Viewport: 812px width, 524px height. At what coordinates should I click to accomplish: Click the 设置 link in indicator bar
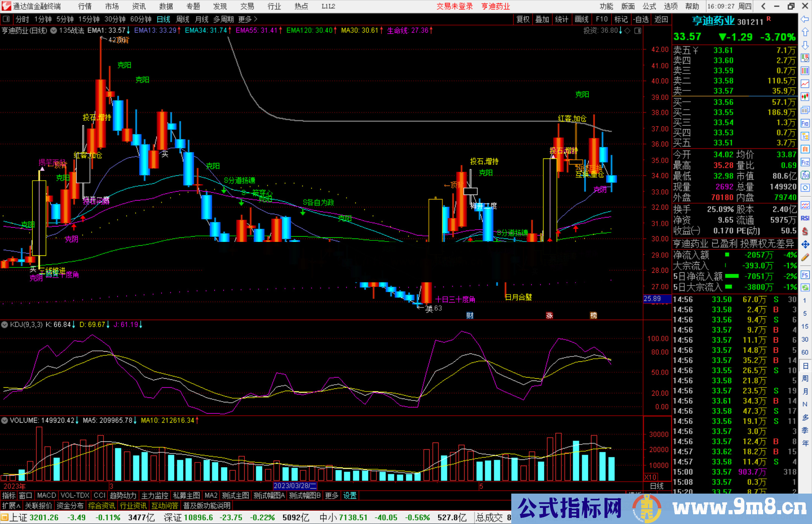[x=350, y=495]
